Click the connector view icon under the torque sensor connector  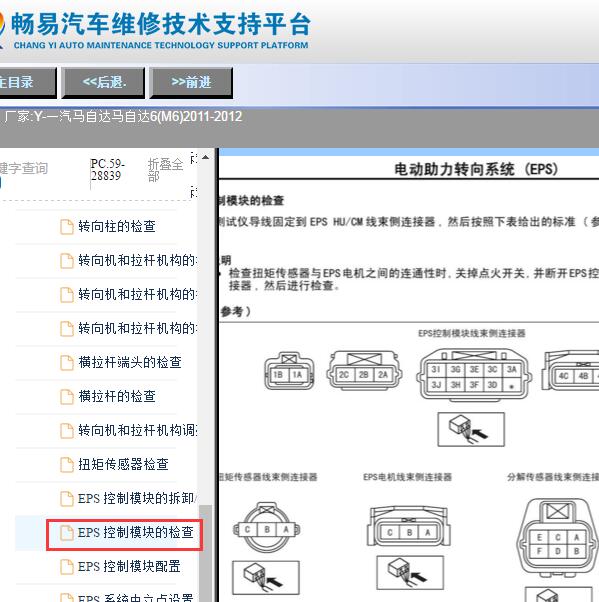266,577
